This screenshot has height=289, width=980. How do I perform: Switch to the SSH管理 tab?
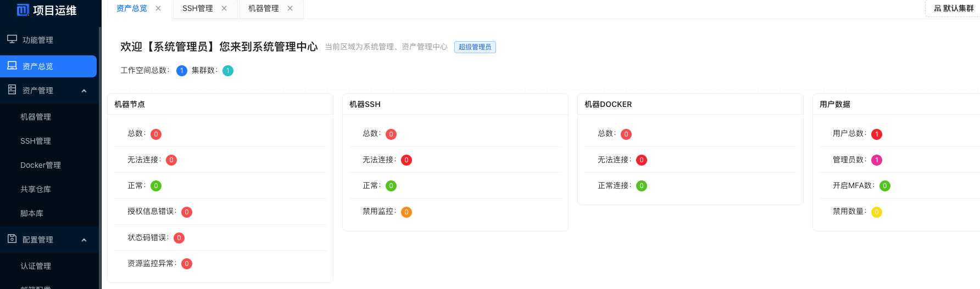197,8
